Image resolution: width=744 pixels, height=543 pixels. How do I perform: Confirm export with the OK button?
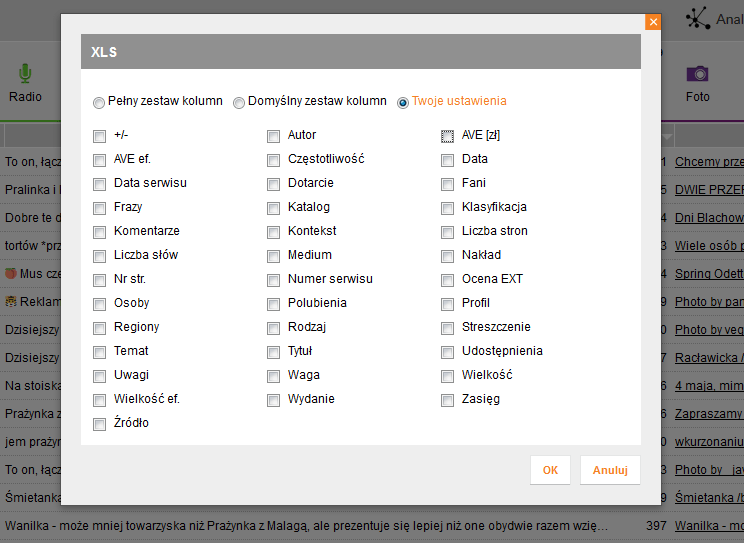pyautogui.click(x=550, y=470)
